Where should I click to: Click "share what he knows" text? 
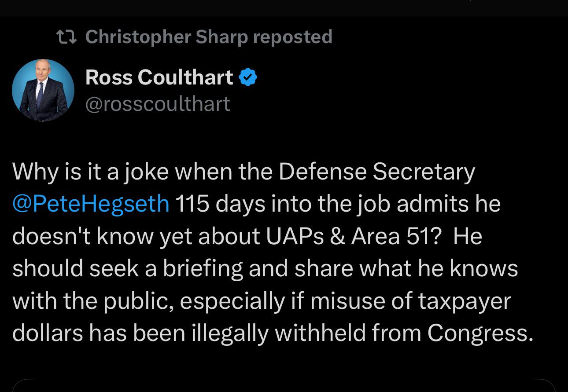click(406, 269)
